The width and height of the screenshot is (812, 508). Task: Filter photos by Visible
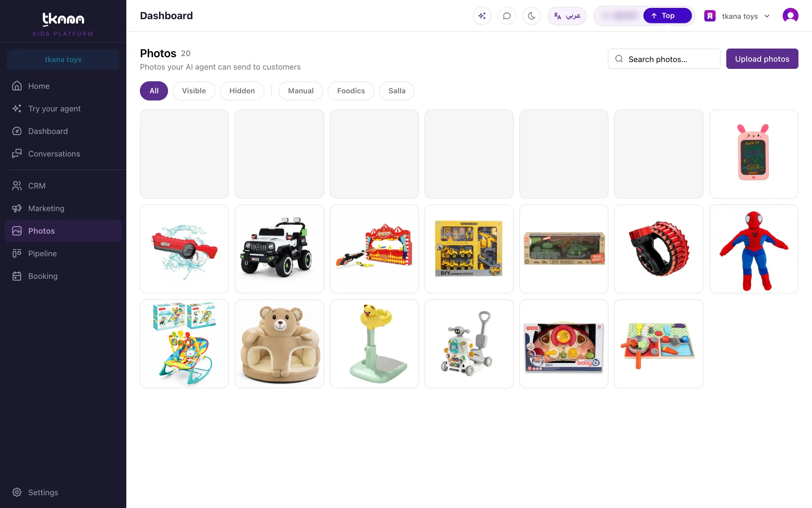[194, 91]
